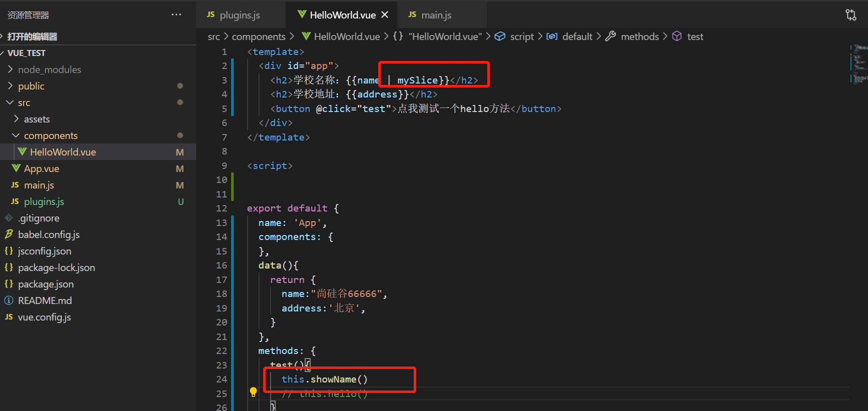Open HelloWorld.vue in the file tree
This screenshot has height=411, width=868.
point(98,152)
